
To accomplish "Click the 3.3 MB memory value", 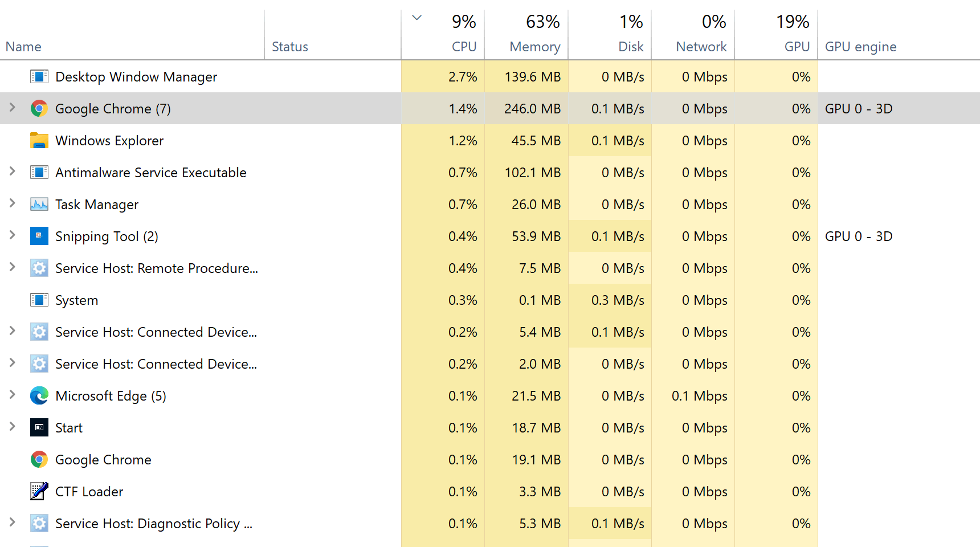I will (540, 492).
